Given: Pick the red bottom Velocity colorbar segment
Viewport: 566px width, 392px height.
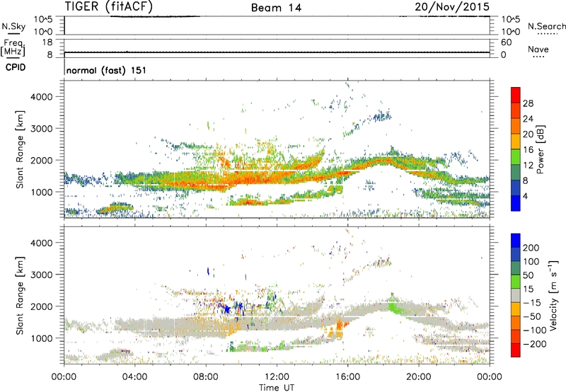Looking at the screenshot, I should (516, 350).
